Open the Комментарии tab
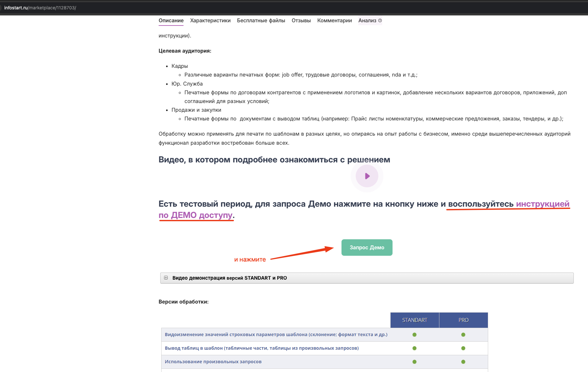The height and width of the screenshot is (372, 588). (334, 20)
